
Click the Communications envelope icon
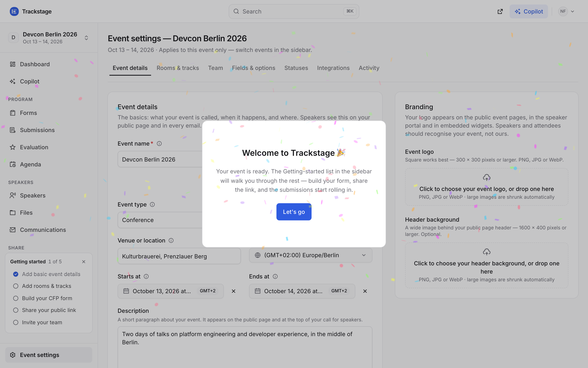point(13,230)
